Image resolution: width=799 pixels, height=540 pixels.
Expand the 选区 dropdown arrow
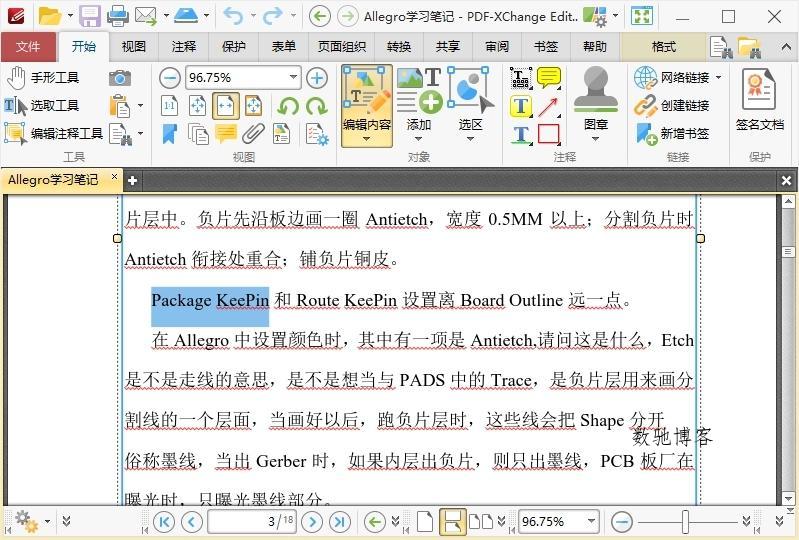(470, 139)
